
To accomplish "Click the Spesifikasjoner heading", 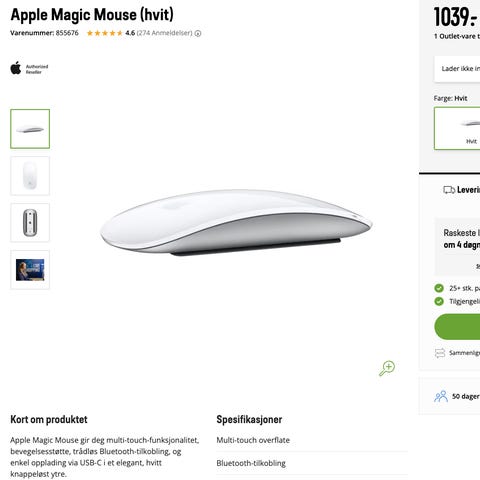I will click(x=249, y=419).
